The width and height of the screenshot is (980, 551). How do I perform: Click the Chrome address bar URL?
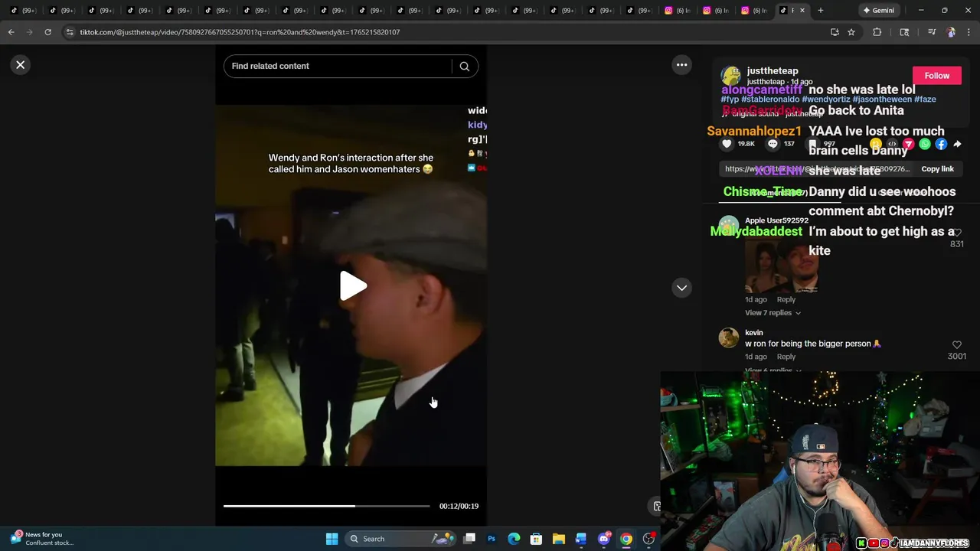click(x=240, y=32)
